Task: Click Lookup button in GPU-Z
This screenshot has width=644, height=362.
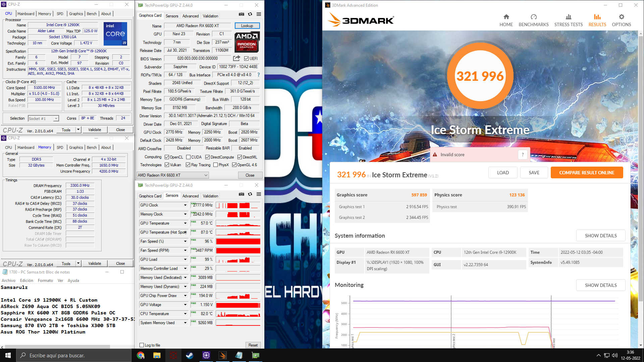Action: tap(247, 26)
